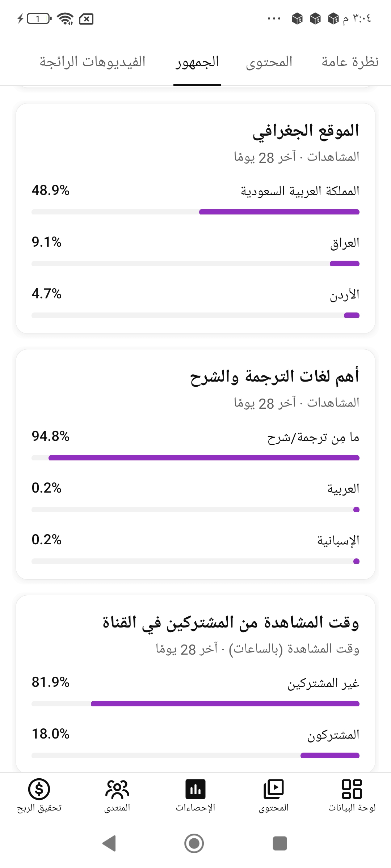
Task: Select the الإحصاءات analytics bar-chart icon
Action: coord(195,790)
